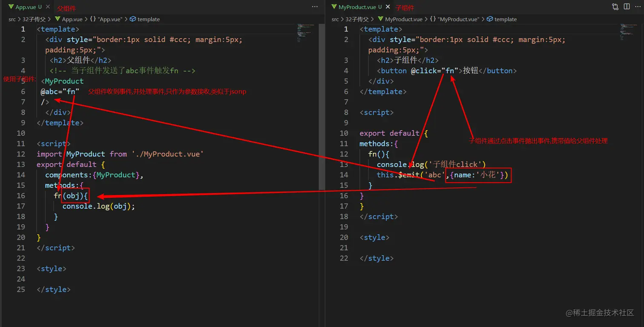This screenshot has width=644, height=327.
Task: Open 32子传父 folder breadcrumb in MyProduct.vue editor
Action: [x=357, y=19]
